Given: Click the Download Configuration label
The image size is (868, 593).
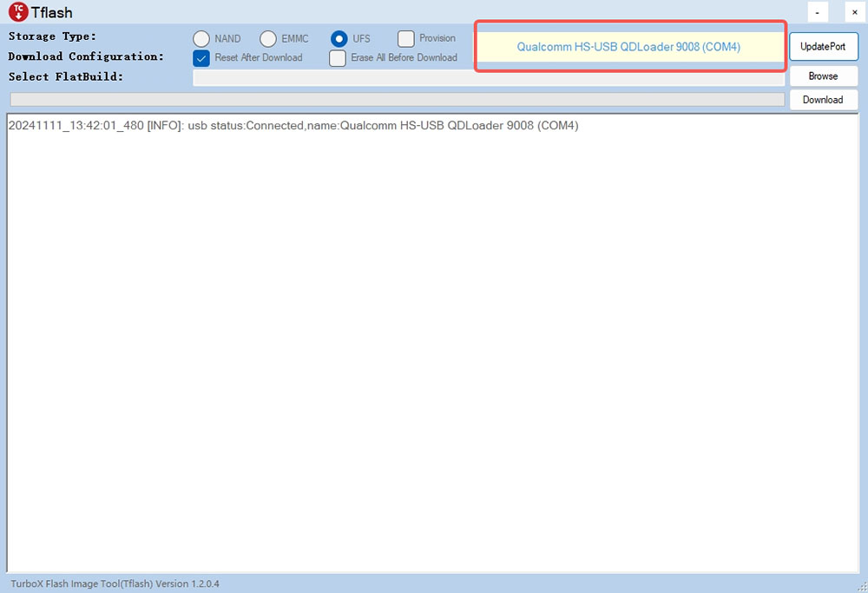Looking at the screenshot, I should pyautogui.click(x=86, y=56).
